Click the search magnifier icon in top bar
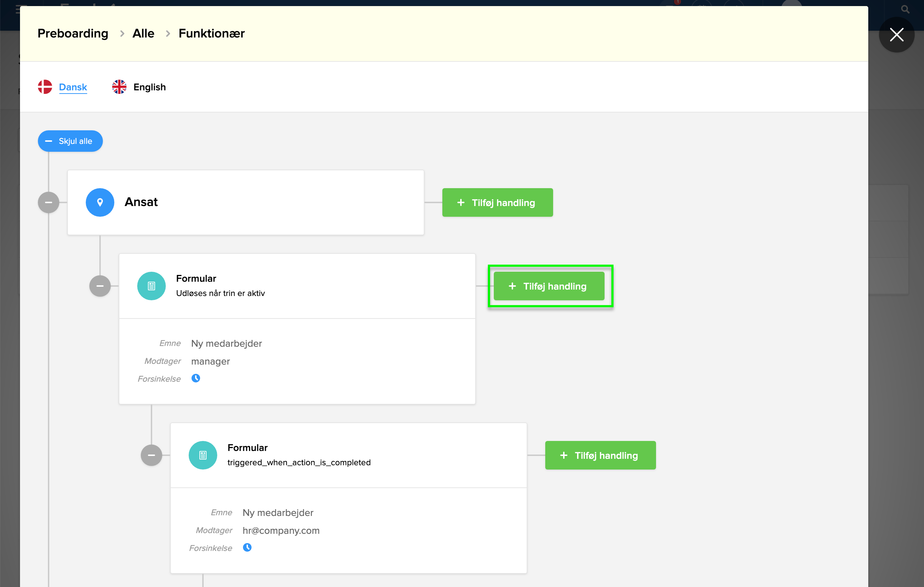This screenshot has width=924, height=587. [905, 9]
